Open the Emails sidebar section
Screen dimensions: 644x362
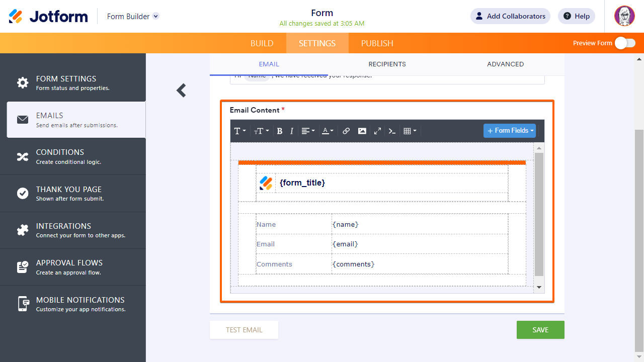coord(76,120)
